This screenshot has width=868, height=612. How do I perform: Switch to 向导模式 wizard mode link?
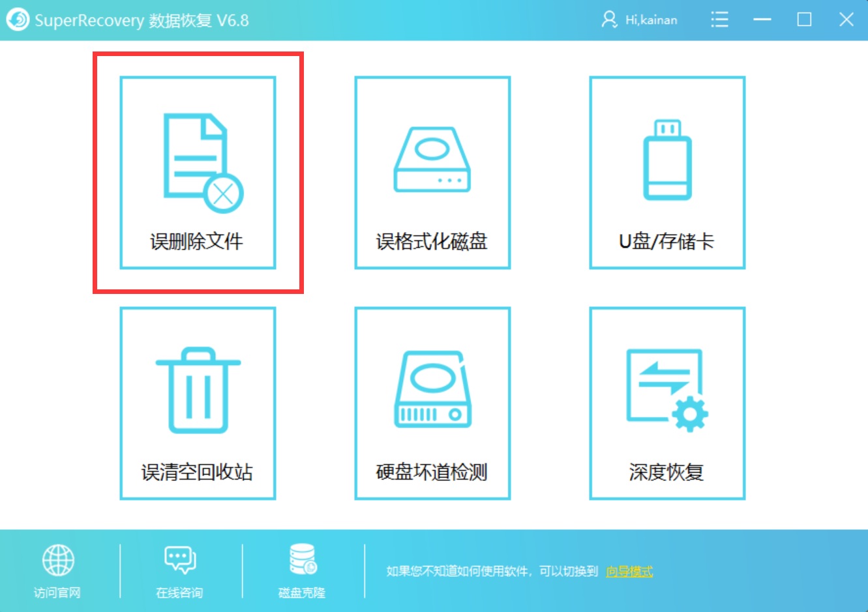pos(629,572)
